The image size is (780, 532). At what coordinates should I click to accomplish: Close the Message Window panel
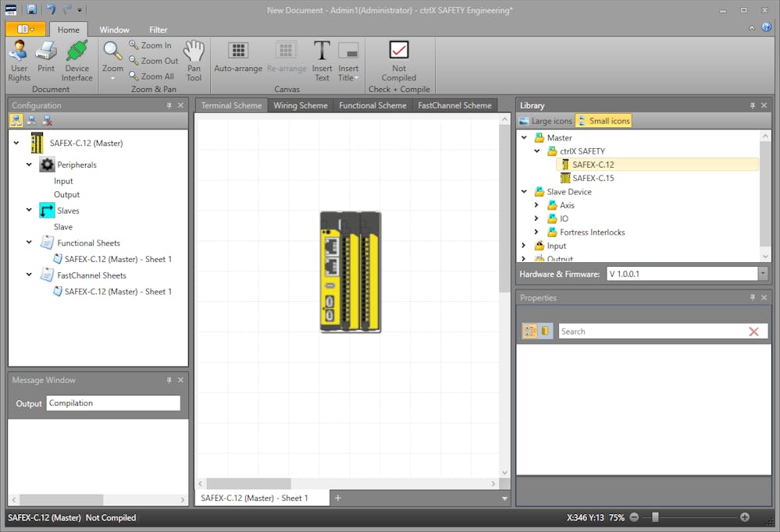[180, 380]
